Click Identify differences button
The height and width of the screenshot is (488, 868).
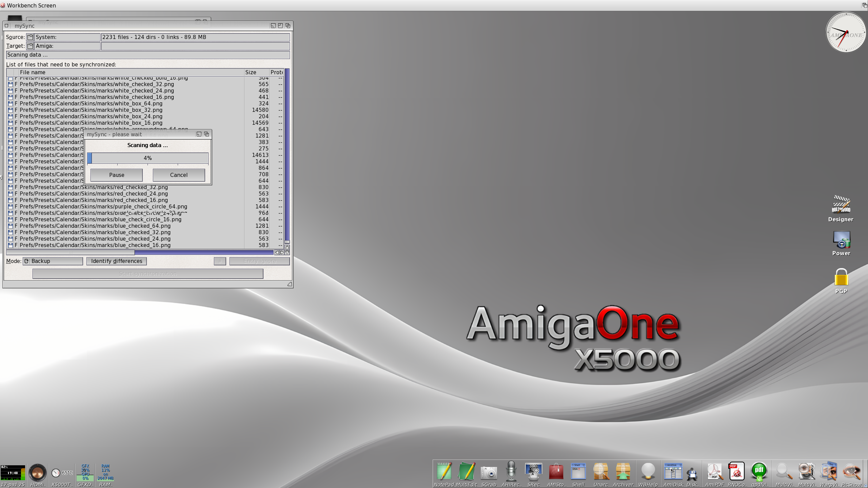click(116, 261)
